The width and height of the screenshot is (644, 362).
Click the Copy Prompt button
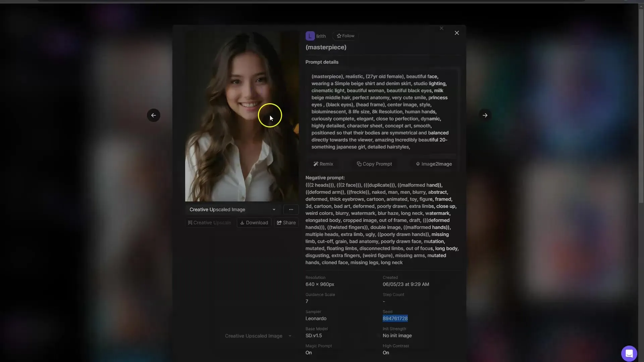coord(374,164)
